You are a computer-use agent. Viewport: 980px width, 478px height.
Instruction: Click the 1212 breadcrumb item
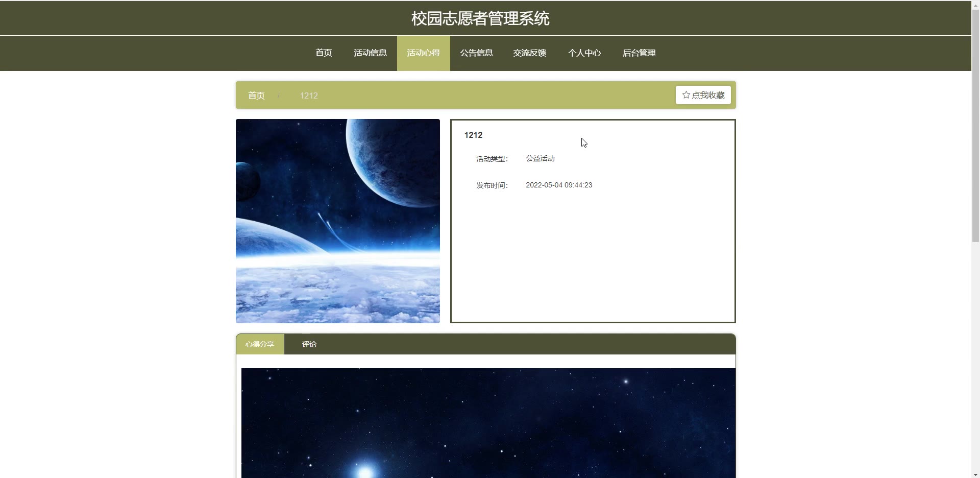click(x=309, y=95)
